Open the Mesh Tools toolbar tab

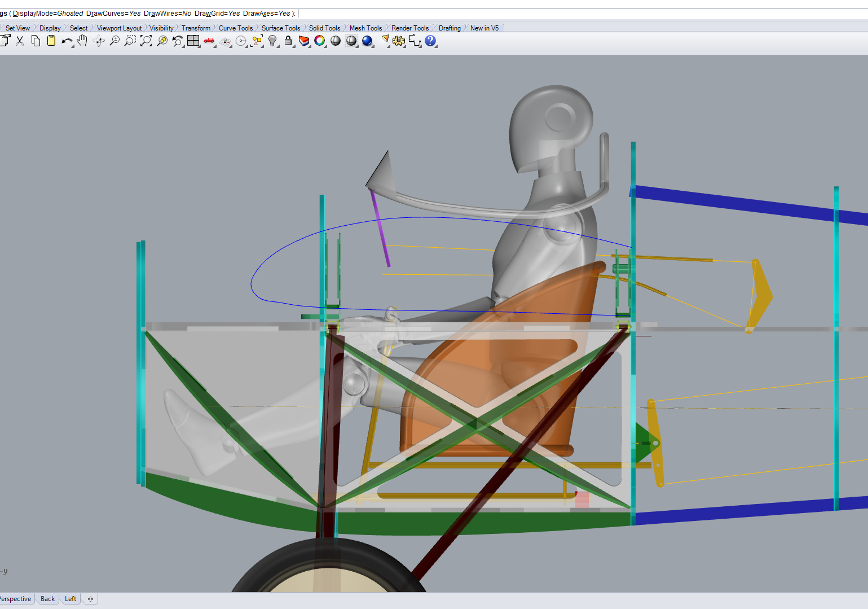365,28
